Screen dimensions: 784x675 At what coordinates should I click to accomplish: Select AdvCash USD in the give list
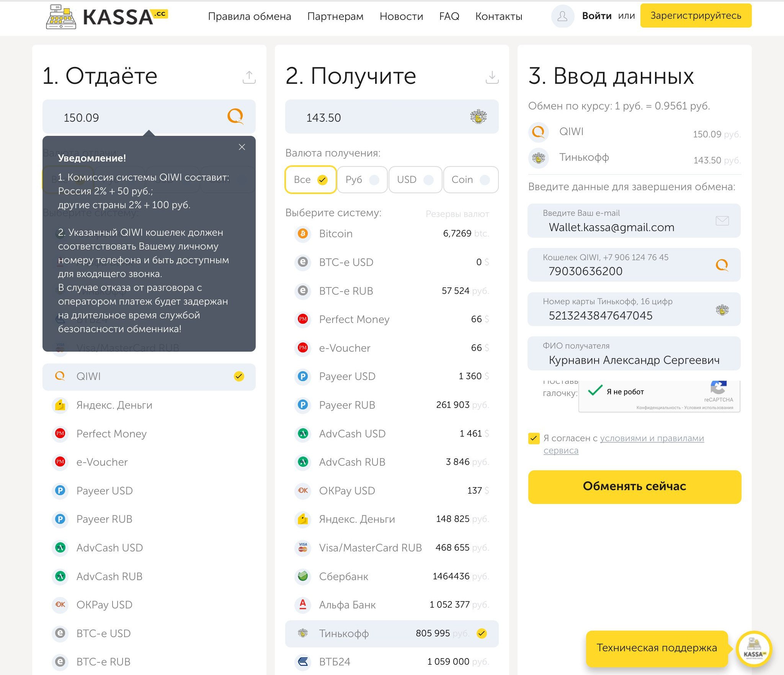pyautogui.click(x=149, y=548)
